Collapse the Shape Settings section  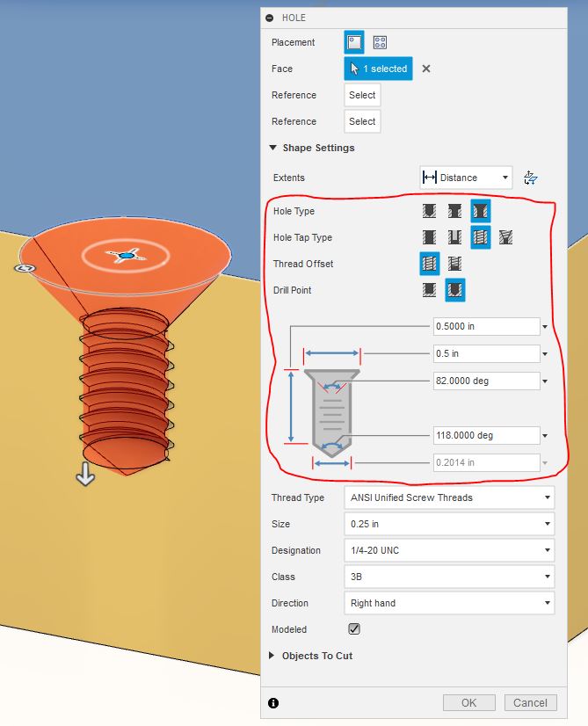click(x=272, y=148)
